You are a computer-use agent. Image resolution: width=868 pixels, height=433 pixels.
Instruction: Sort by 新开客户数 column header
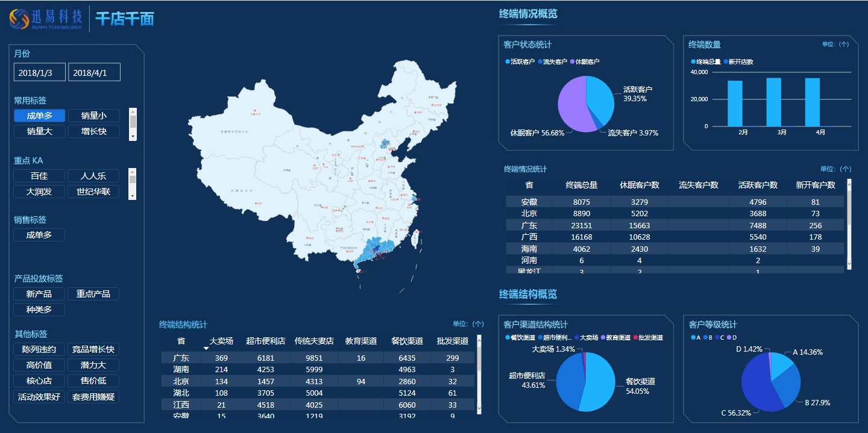coord(816,185)
